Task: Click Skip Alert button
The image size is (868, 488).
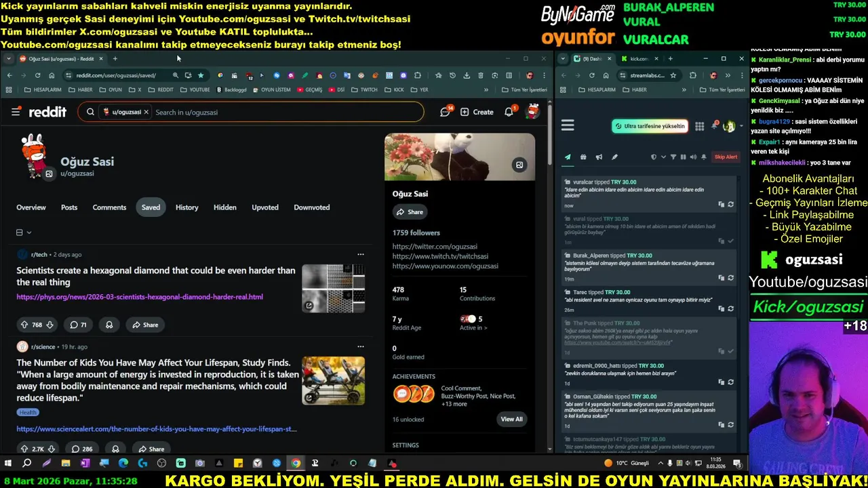Action: 726,157
